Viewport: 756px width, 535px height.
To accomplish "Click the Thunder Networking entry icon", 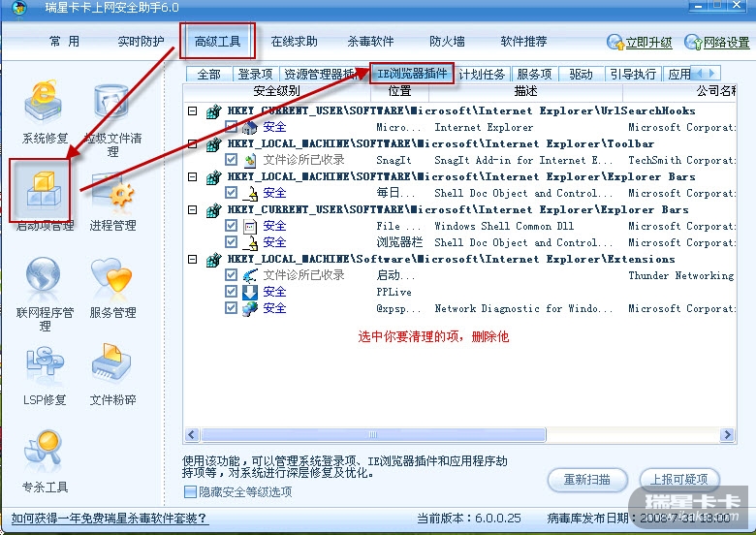I will coord(250,275).
